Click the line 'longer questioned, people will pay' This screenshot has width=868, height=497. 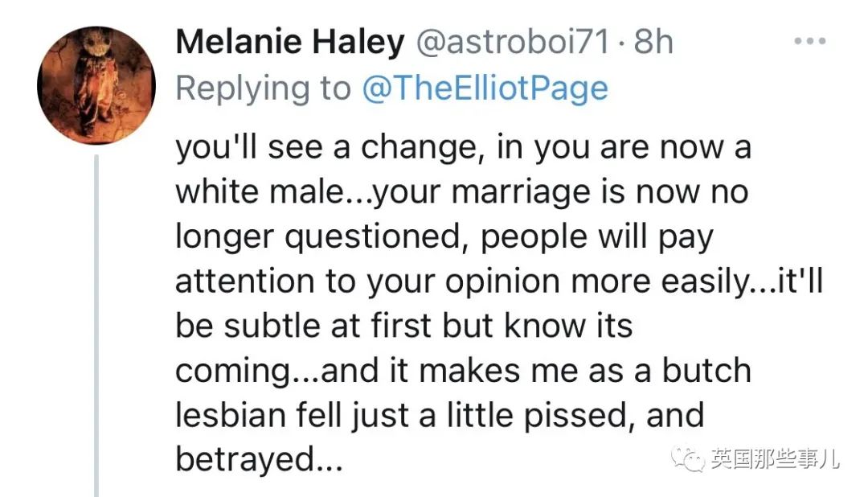pyautogui.click(x=444, y=237)
